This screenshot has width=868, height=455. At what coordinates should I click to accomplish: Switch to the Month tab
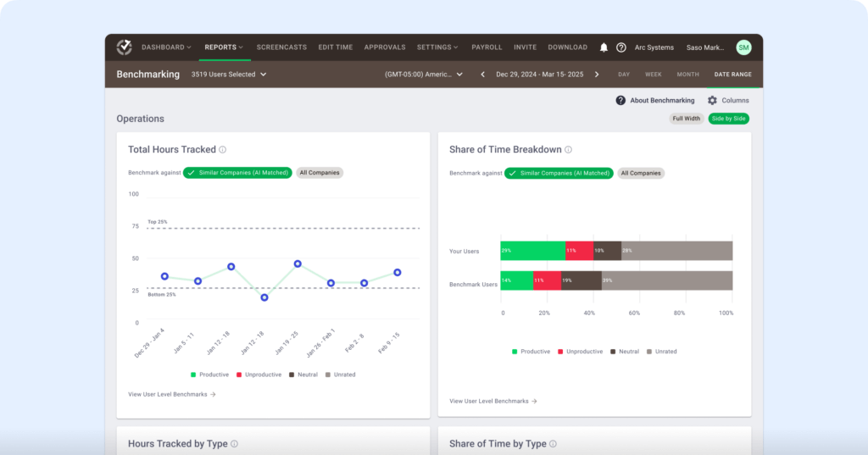[687, 75]
